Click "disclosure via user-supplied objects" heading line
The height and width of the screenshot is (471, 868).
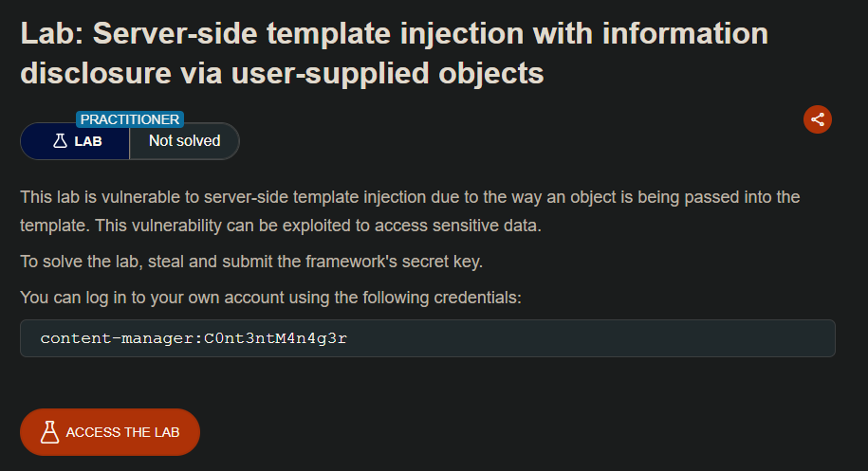[282, 73]
